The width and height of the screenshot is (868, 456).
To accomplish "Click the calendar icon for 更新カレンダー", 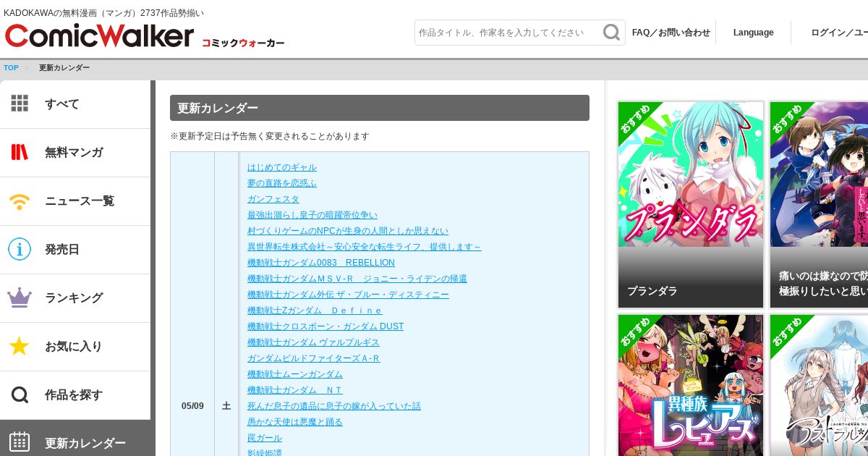I will (x=20, y=442).
